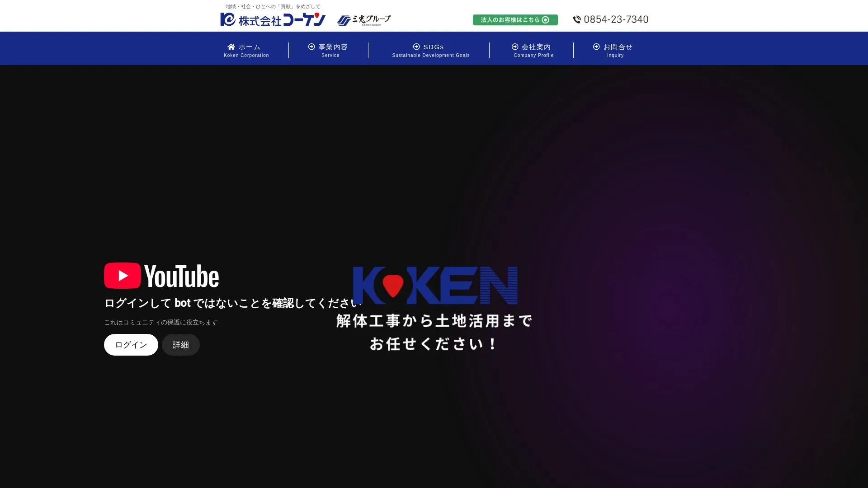Open the SDGs Sustainable Development Goals menu
This screenshot has width=868, height=488.
point(430,50)
